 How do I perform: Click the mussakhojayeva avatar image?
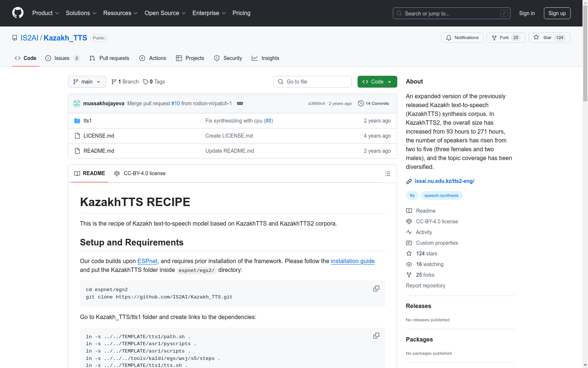pyautogui.click(x=77, y=103)
